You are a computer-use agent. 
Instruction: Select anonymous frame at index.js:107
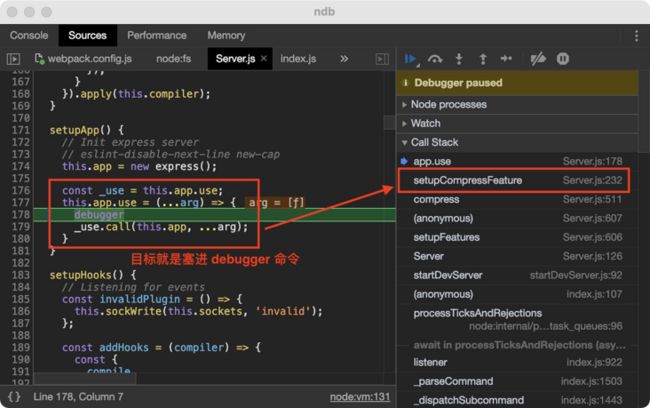tap(517, 294)
